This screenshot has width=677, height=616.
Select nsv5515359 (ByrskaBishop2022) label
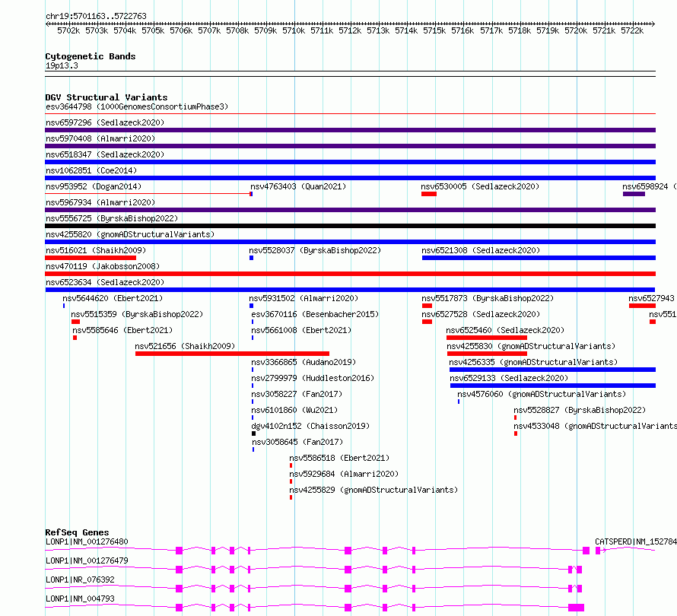[137, 314]
